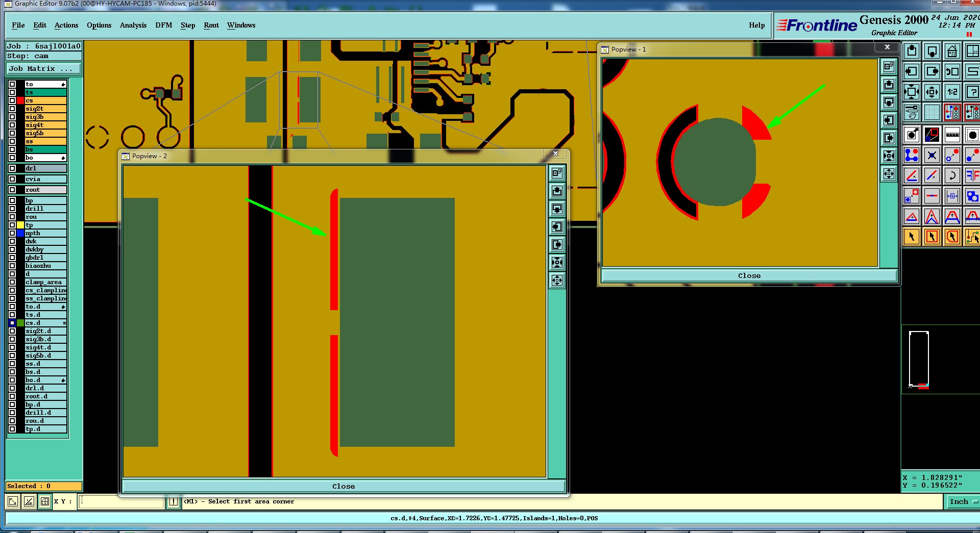Select the red triangle edit icon
The image size is (980, 533).
pyautogui.click(x=912, y=216)
